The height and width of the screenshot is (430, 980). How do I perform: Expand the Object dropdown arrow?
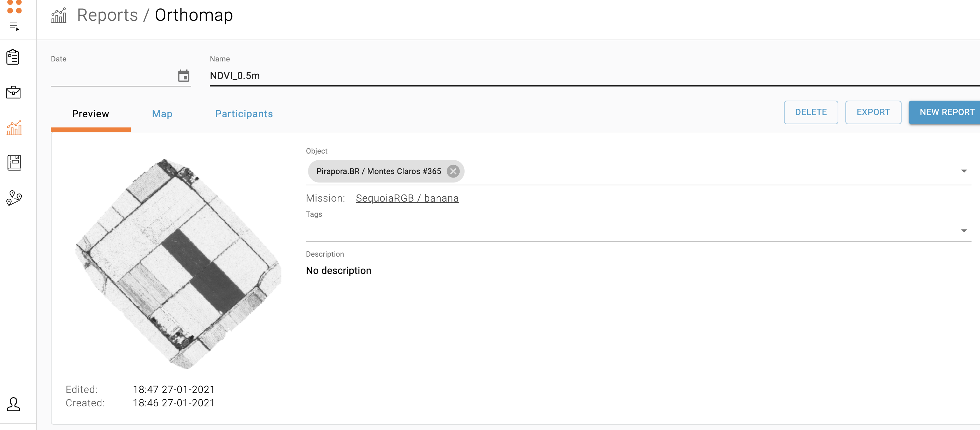click(963, 171)
